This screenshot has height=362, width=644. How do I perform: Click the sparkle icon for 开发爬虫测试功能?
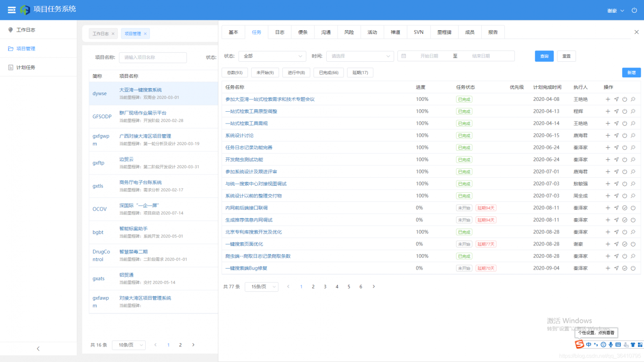coord(633,160)
